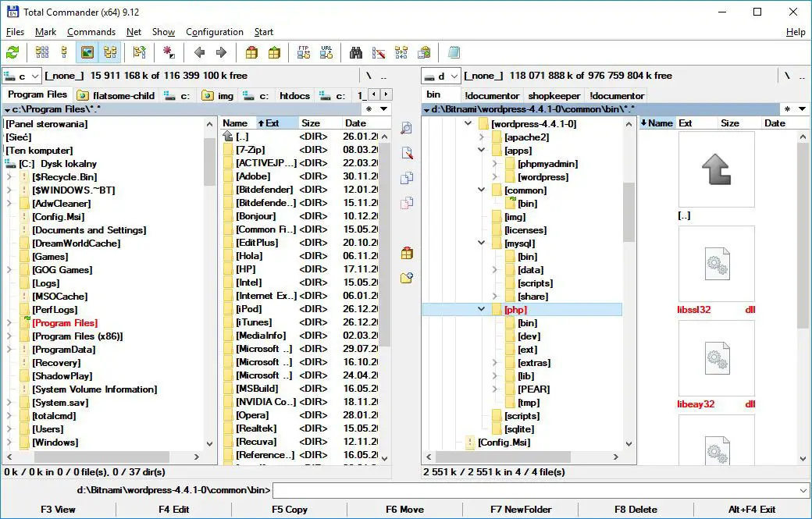Open left panel directory history dropdown arrow
Image resolution: width=812 pixels, height=519 pixels.
(x=383, y=109)
